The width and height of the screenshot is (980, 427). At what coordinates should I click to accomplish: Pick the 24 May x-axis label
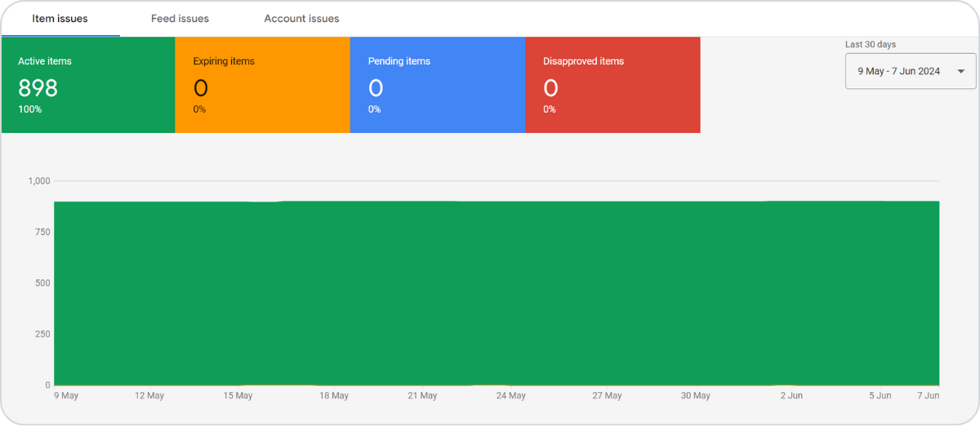511,396
